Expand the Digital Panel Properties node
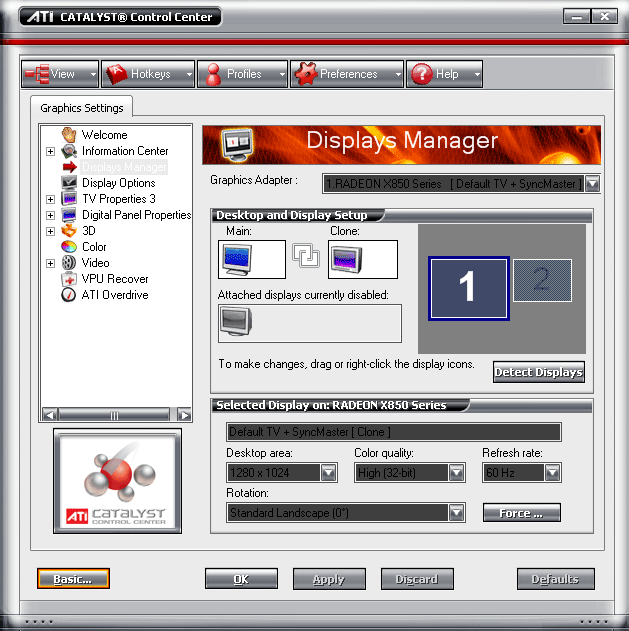The height and width of the screenshot is (631, 629). point(50,215)
